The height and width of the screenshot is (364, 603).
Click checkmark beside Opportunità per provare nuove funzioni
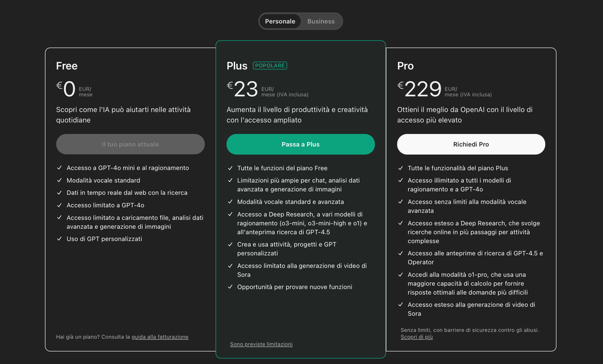(x=230, y=287)
